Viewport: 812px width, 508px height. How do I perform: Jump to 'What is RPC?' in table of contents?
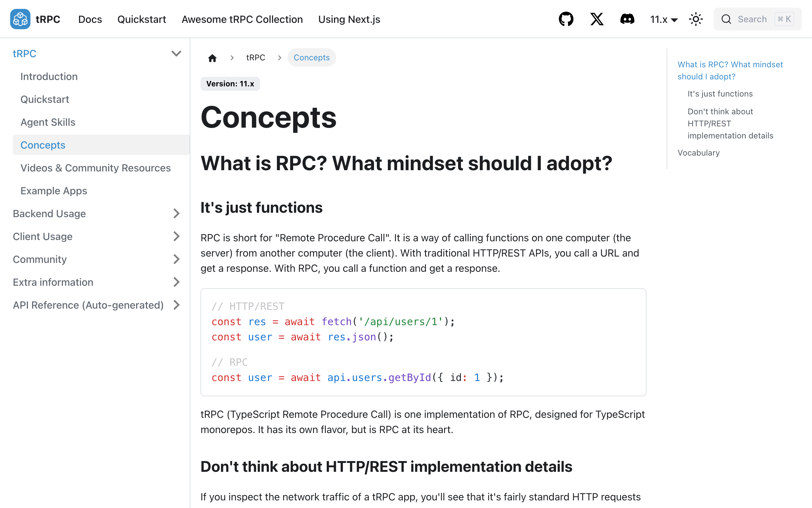click(730, 70)
